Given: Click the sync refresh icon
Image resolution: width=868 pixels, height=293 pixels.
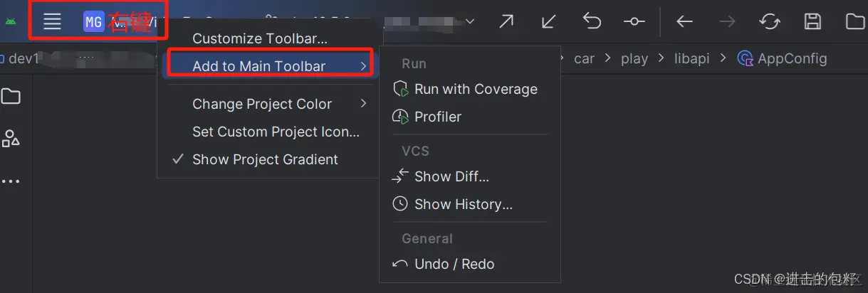Looking at the screenshot, I should click(x=770, y=21).
